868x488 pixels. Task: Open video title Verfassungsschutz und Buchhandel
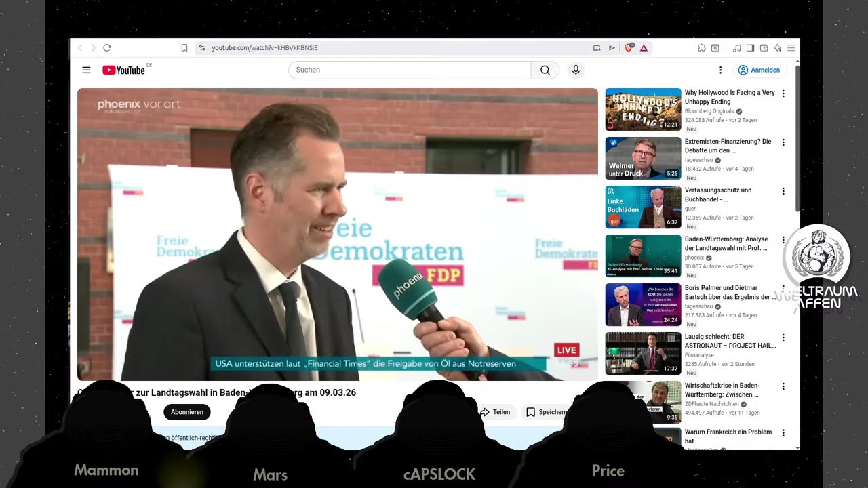(718, 195)
